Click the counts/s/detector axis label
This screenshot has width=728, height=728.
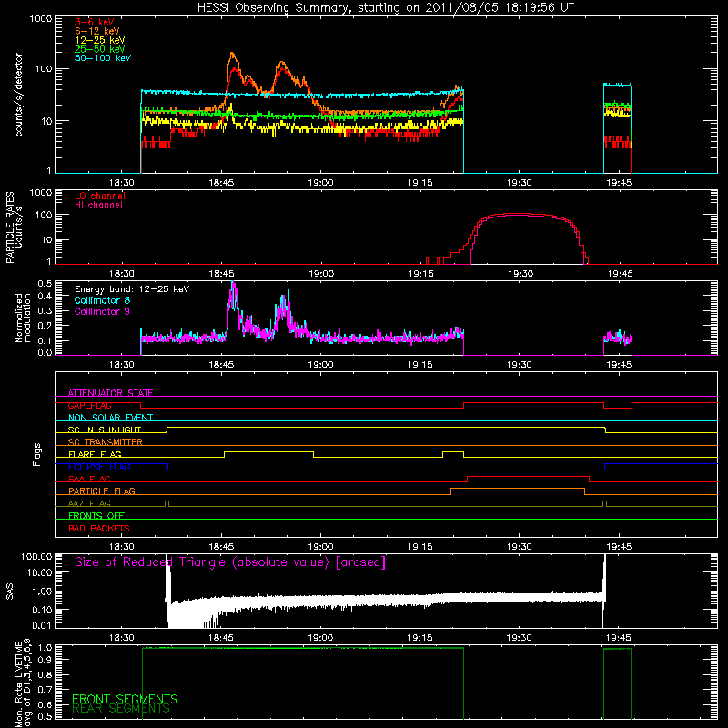click(x=19, y=95)
